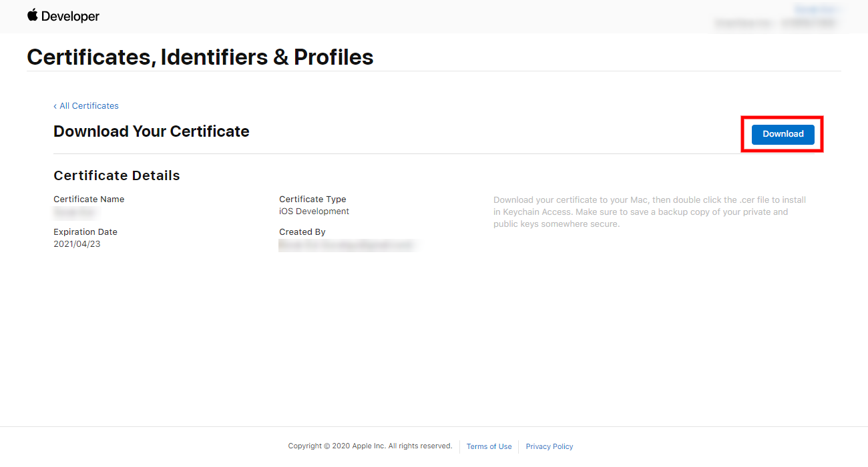Click the Developer wordmark in header
The height and width of the screenshot is (467, 868).
[70, 16]
